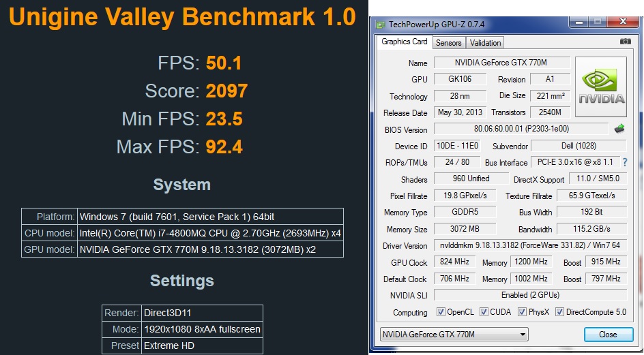
Task: Click the Revision value A1
Action: point(551,79)
